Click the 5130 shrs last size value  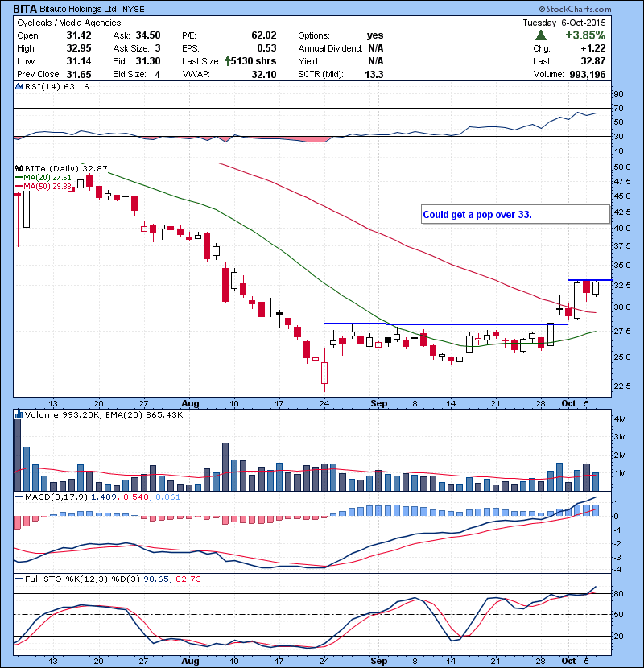pos(254,61)
